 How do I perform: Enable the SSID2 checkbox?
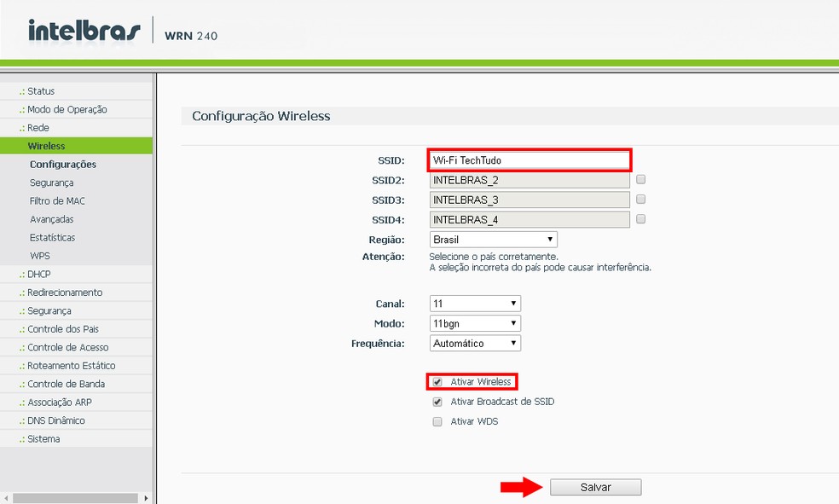(x=640, y=179)
